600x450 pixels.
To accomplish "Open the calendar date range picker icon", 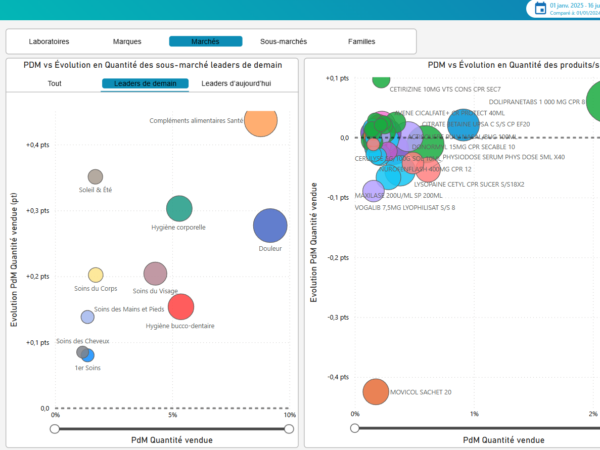I will (540, 8).
